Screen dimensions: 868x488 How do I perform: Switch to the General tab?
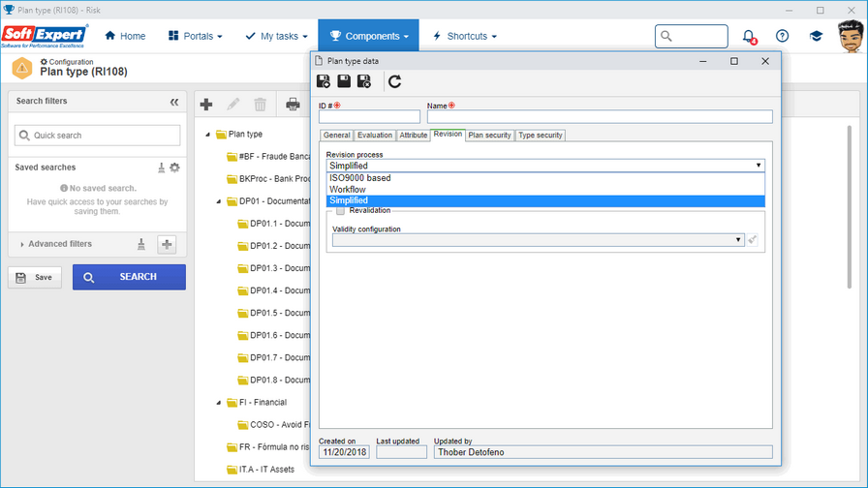[336, 135]
